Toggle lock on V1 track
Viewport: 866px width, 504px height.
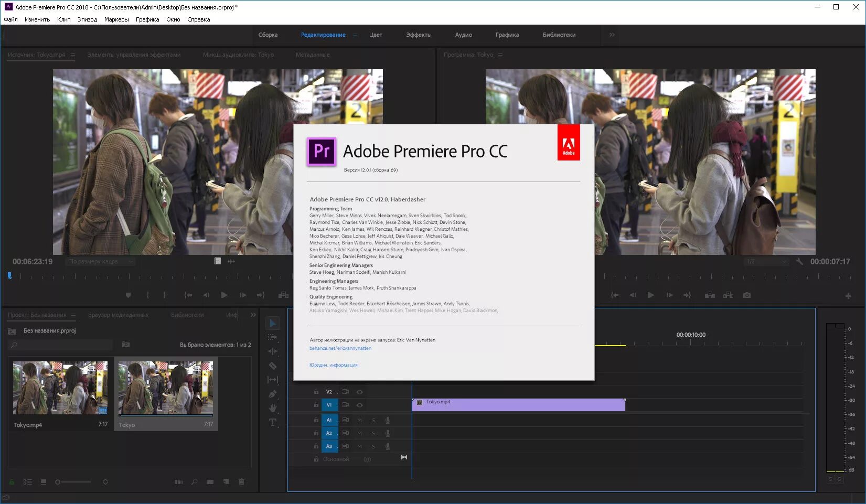[316, 405]
